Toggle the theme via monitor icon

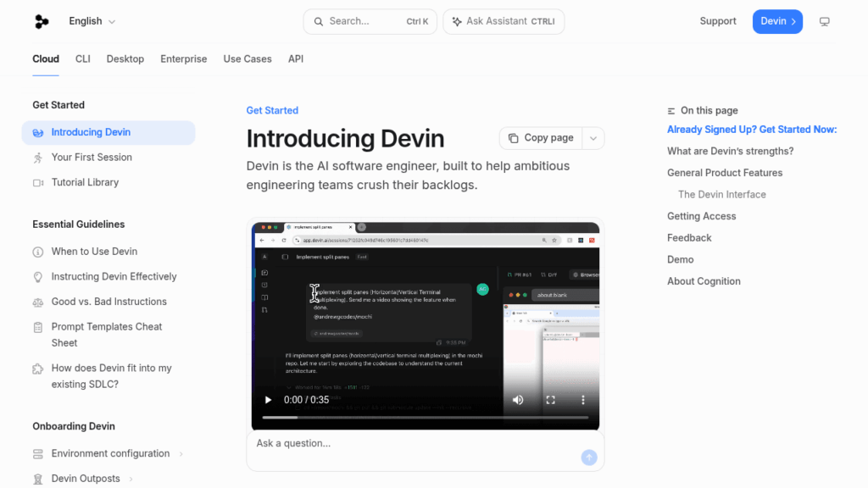coord(824,21)
